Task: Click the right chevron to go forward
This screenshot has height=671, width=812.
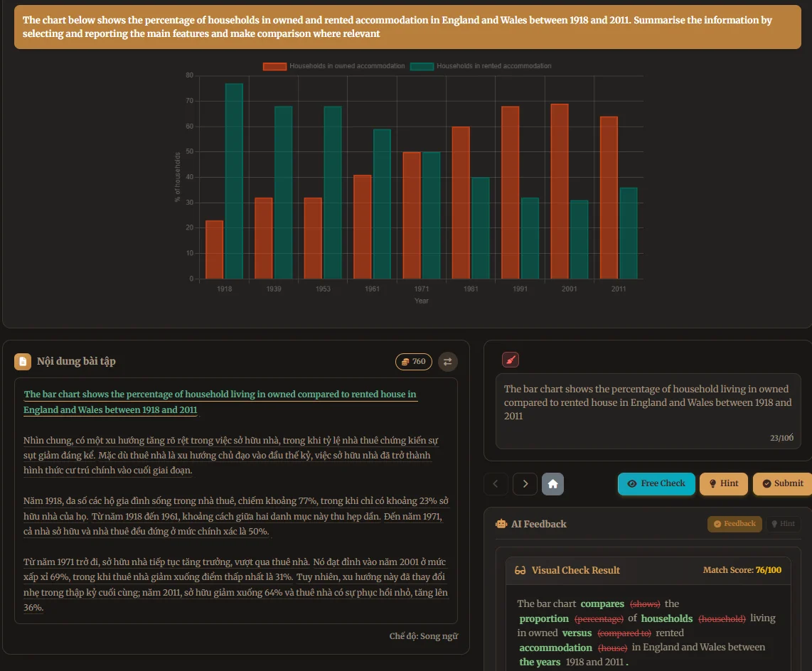Action: click(525, 483)
